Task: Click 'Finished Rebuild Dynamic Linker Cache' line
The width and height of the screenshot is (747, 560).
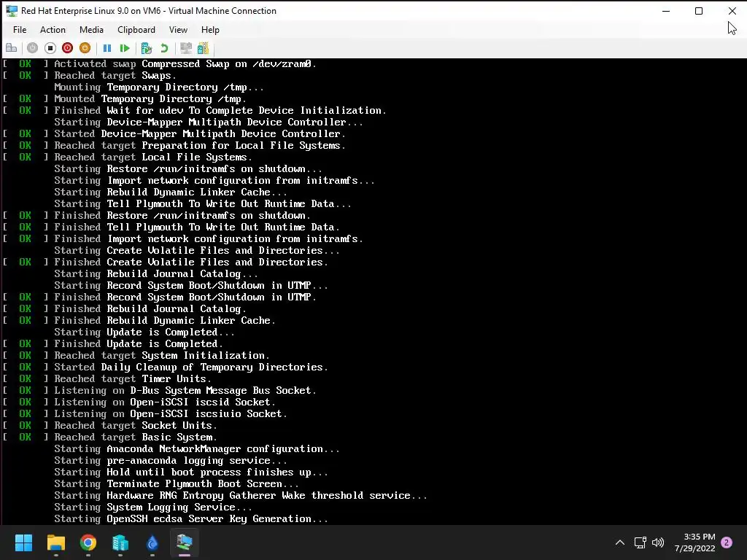Action: [164, 321]
